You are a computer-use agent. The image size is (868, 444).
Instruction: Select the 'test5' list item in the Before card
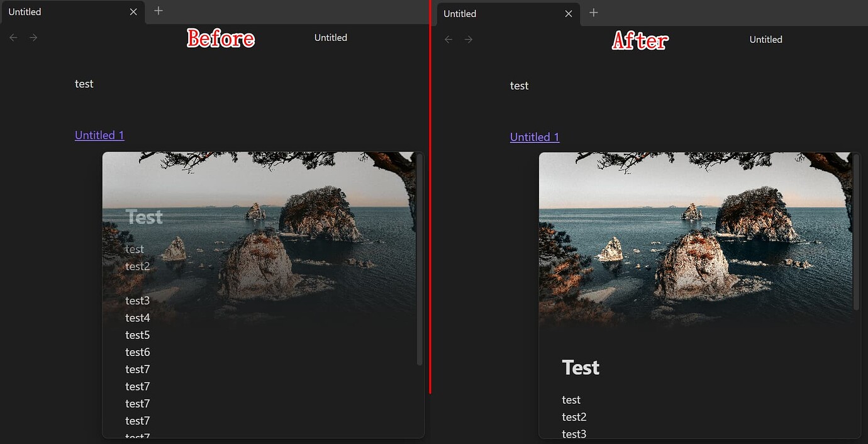pos(137,335)
